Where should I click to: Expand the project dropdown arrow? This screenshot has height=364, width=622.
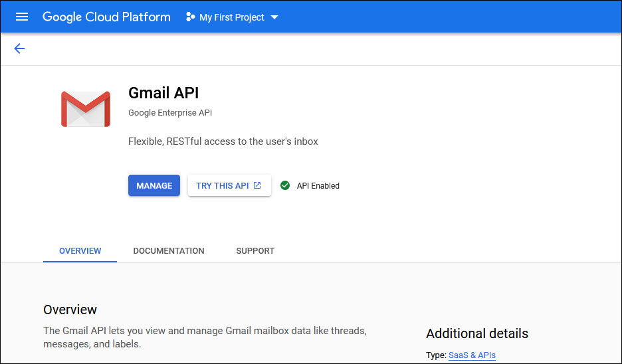pos(274,17)
